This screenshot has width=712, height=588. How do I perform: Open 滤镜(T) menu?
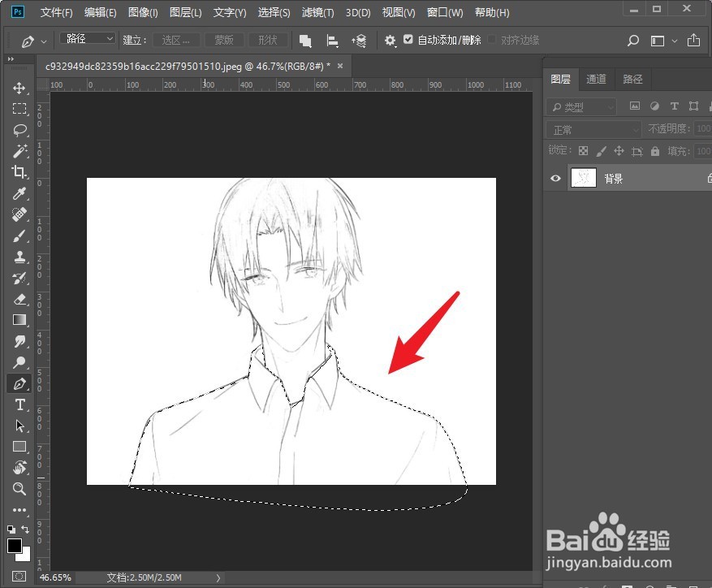click(318, 12)
